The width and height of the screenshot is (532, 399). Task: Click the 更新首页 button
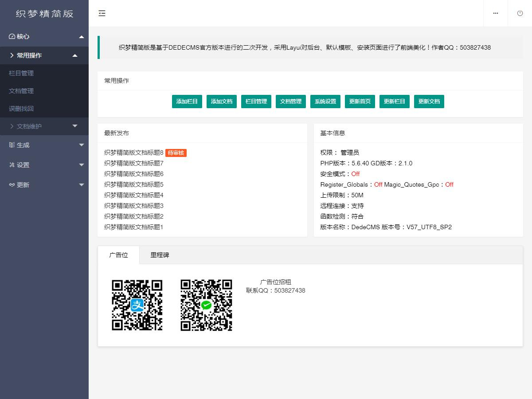click(360, 101)
